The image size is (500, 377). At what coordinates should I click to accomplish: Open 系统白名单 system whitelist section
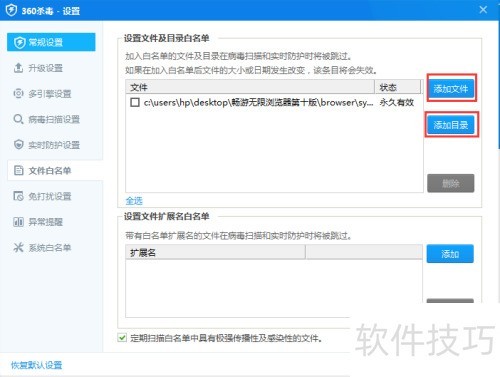point(51,248)
